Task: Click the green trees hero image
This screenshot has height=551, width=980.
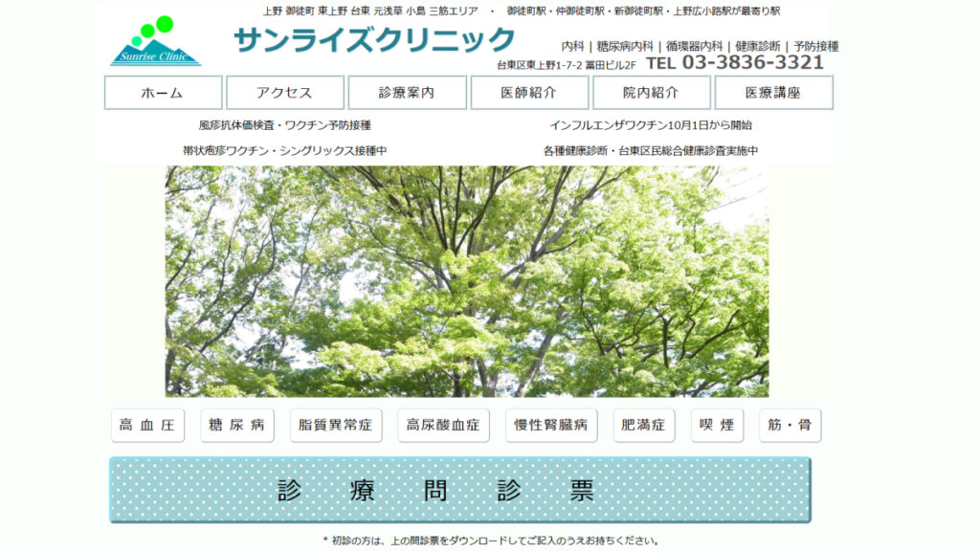Action: click(x=466, y=281)
